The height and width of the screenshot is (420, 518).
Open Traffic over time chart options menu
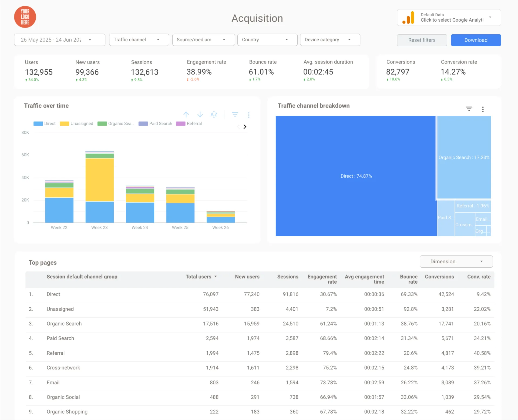[x=249, y=115]
